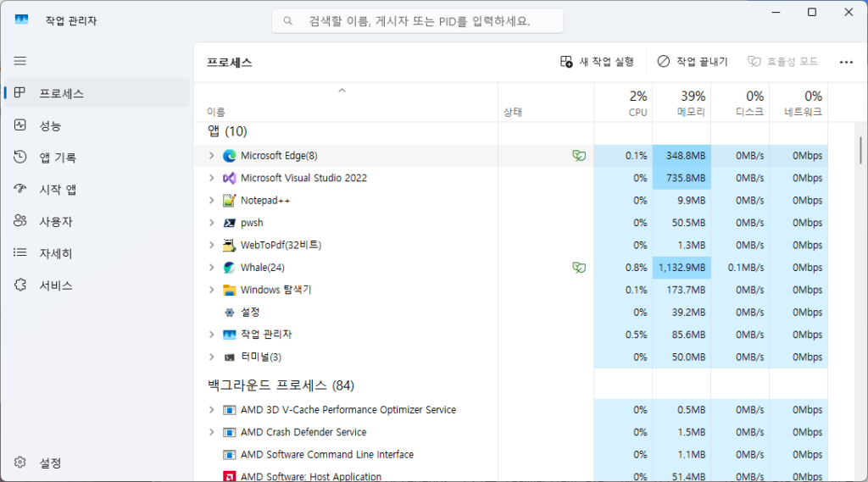Click the Whale browser icon
This screenshot has height=482, width=868.
click(229, 268)
